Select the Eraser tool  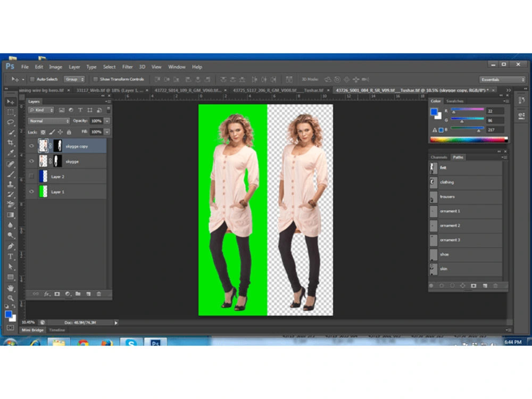coord(11,205)
